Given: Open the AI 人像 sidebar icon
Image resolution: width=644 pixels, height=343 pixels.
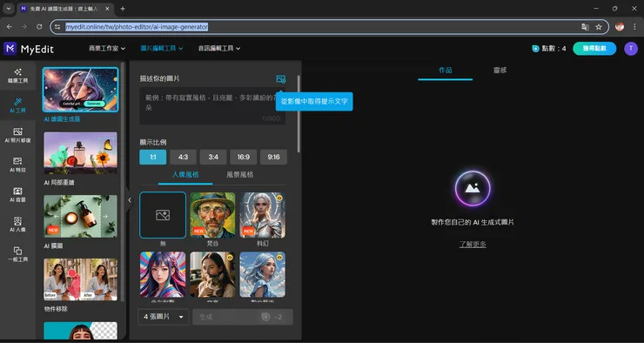Looking at the screenshot, I should tap(17, 225).
